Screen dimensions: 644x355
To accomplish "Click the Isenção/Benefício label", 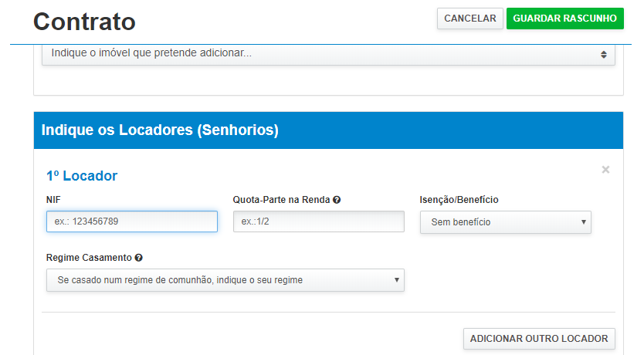I will click(459, 200).
